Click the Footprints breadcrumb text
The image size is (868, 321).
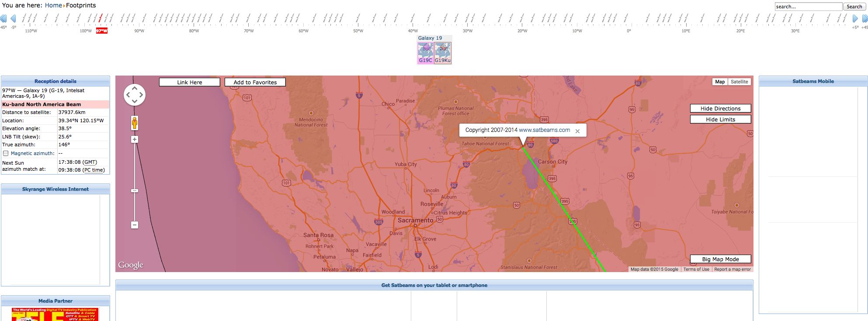[81, 5]
